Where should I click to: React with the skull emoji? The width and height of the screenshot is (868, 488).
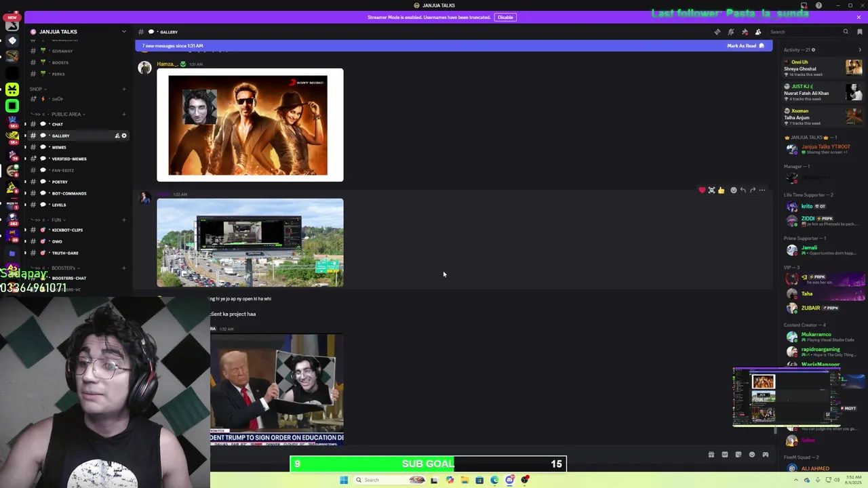(x=711, y=190)
